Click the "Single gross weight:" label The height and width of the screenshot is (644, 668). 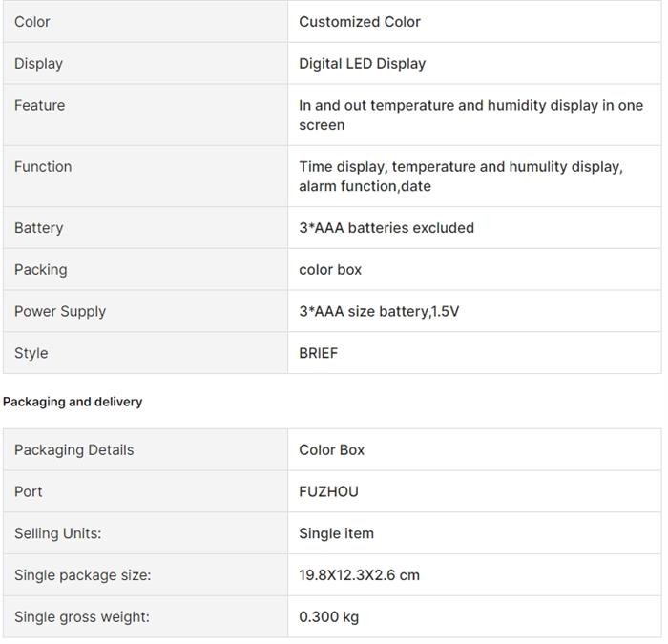pyautogui.click(x=82, y=617)
